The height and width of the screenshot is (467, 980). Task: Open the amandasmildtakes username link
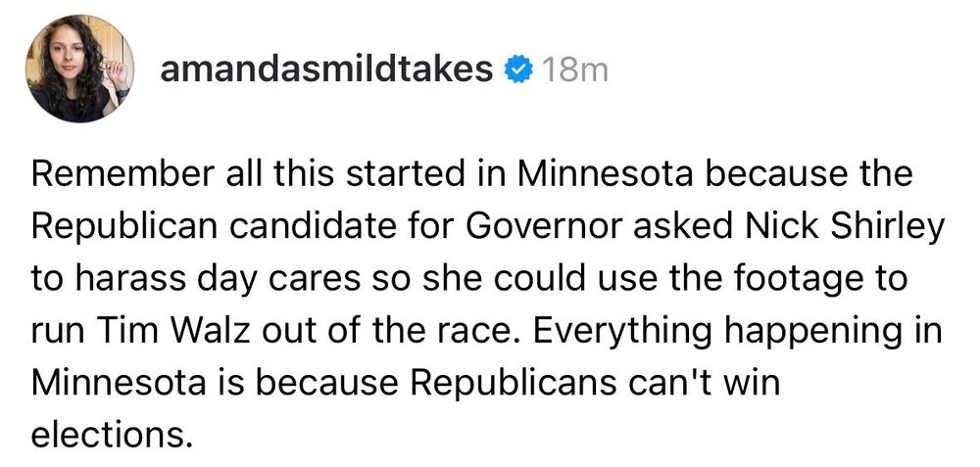[x=325, y=71]
